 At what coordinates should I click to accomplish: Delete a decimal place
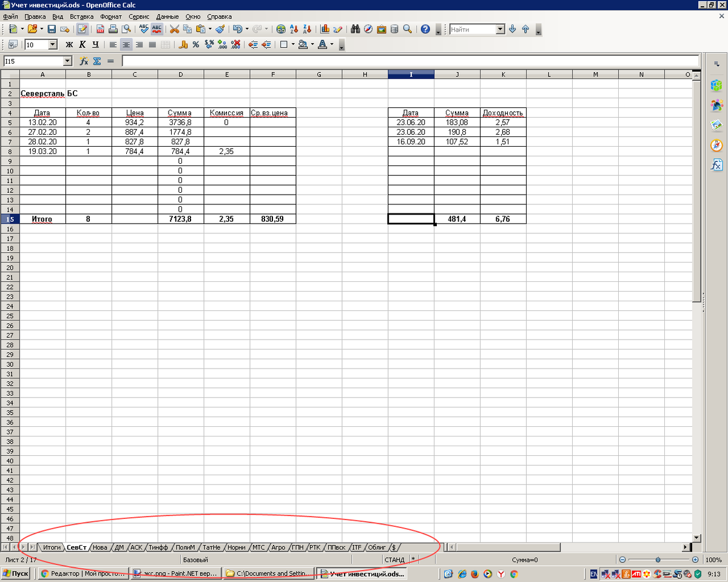tap(236, 44)
